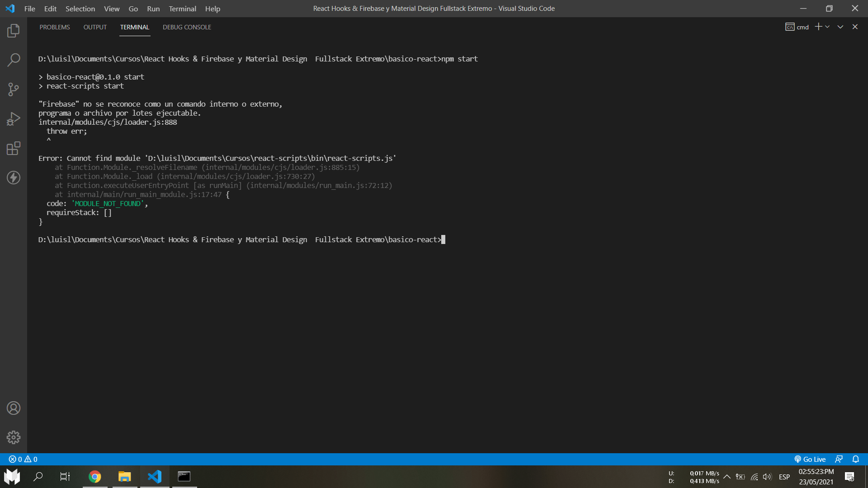Open the Windows Action Center
This screenshot has height=488, width=868.
(849, 477)
